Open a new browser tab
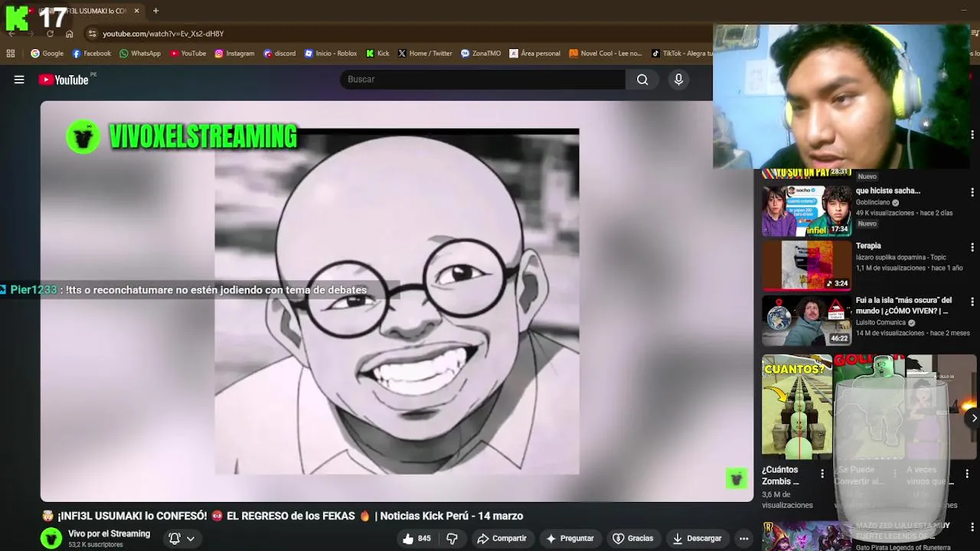980x551 pixels. pos(155,11)
